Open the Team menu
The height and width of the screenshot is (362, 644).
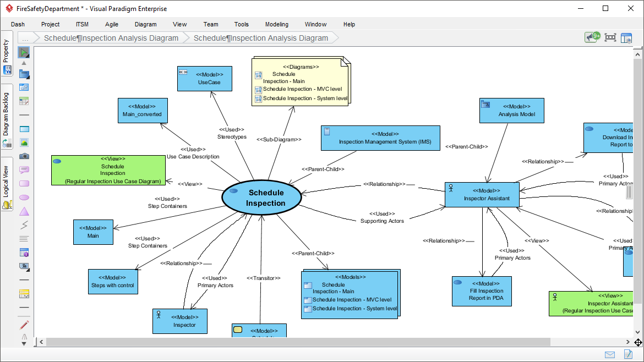coord(211,24)
